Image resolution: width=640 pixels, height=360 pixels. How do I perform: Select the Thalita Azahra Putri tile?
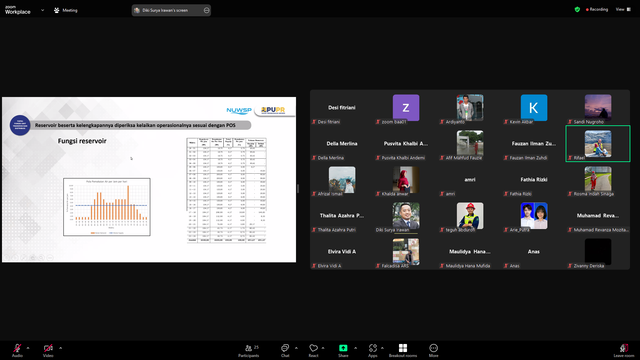click(342, 216)
